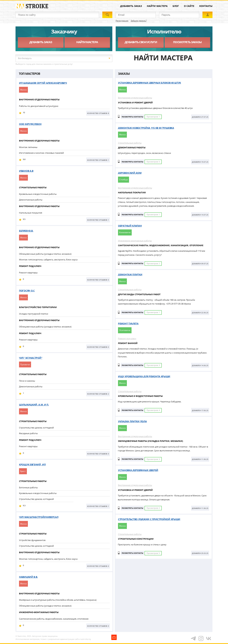Click Посмотреть заказы button
This screenshot has height=644, width=228.
[x=187, y=42]
